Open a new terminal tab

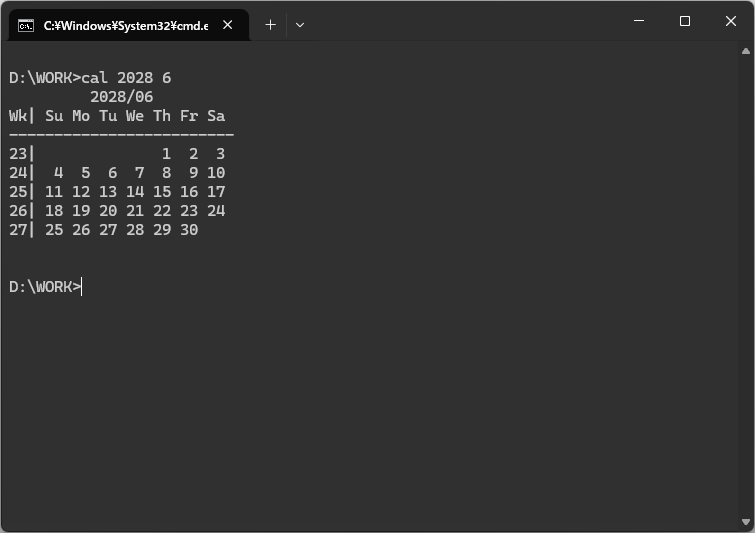point(271,25)
